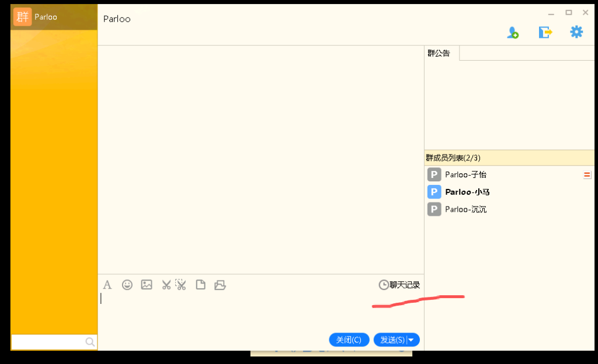Image resolution: width=598 pixels, height=364 pixels.
Task: Click the insert image icon
Action: tap(147, 285)
